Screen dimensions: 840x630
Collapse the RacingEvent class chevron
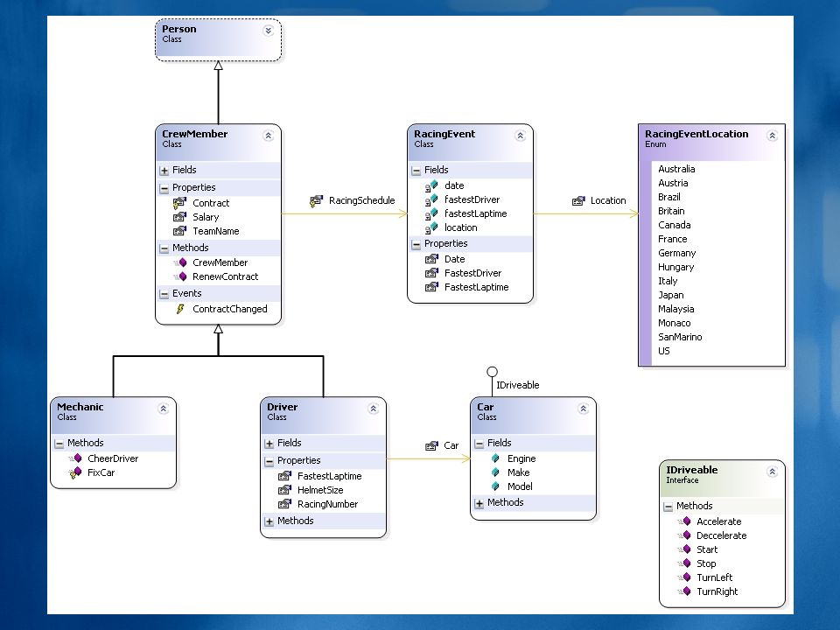coord(520,136)
